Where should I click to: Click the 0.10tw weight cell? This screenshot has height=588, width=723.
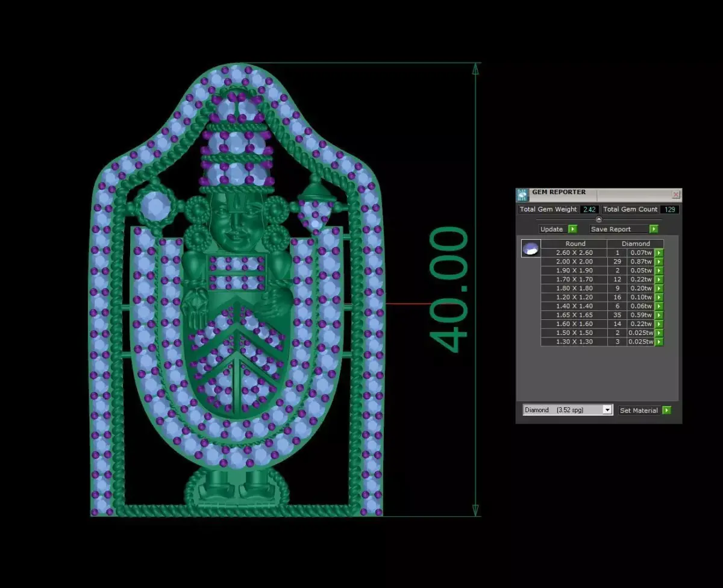tap(641, 297)
